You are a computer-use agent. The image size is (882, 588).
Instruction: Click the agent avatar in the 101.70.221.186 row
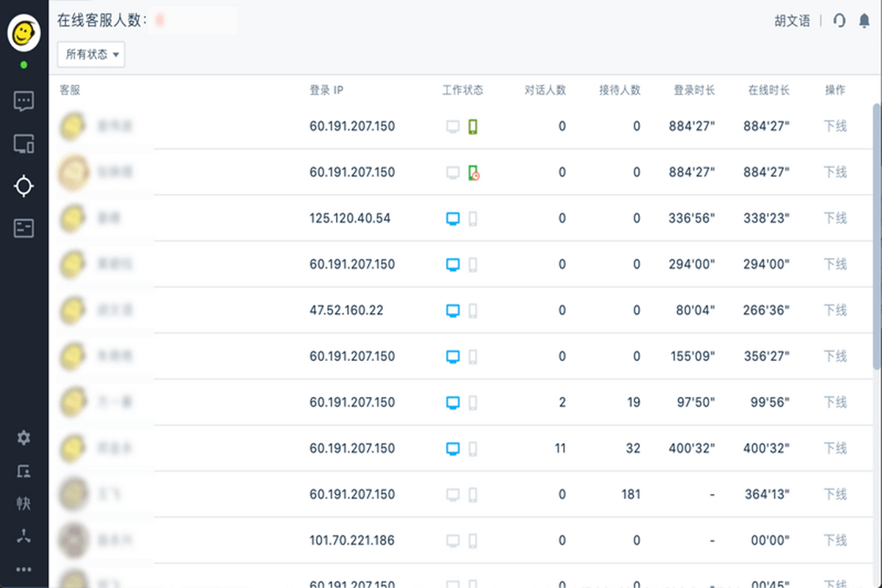[x=73, y=540]
